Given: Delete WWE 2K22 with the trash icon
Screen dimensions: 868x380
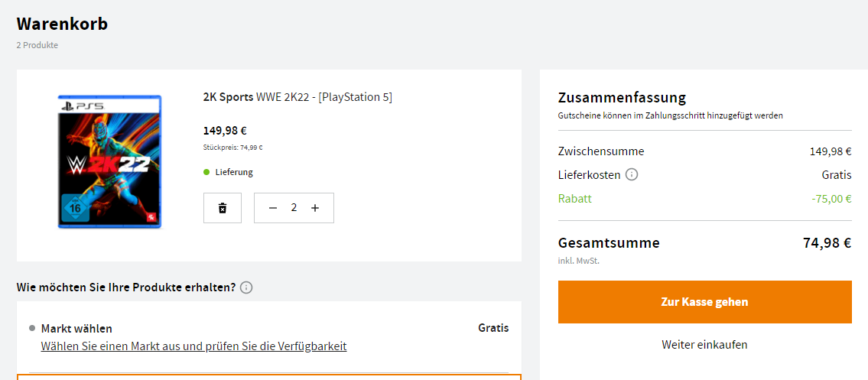Looking at the screenshot, I should [x=223, y=208].
